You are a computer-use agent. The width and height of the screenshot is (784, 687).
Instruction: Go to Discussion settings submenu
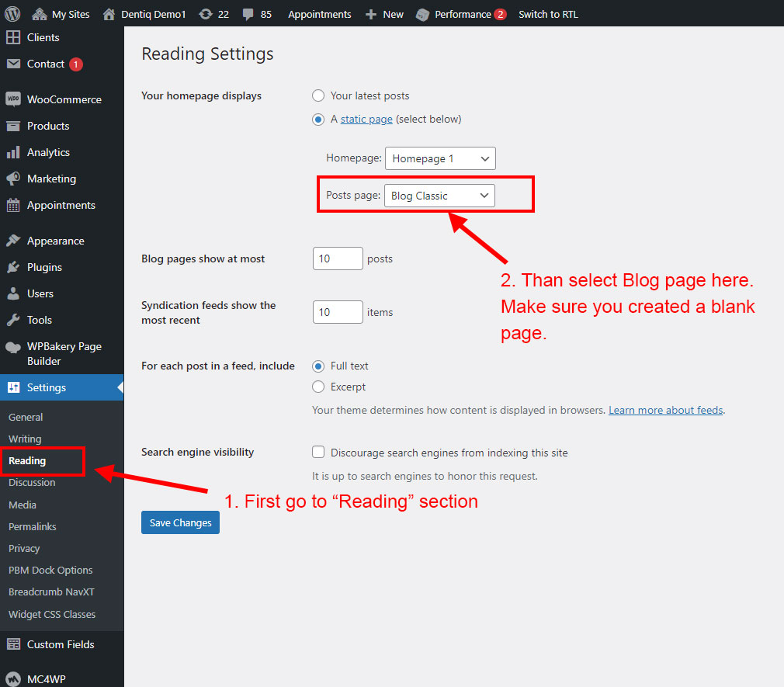pos(32,482)
